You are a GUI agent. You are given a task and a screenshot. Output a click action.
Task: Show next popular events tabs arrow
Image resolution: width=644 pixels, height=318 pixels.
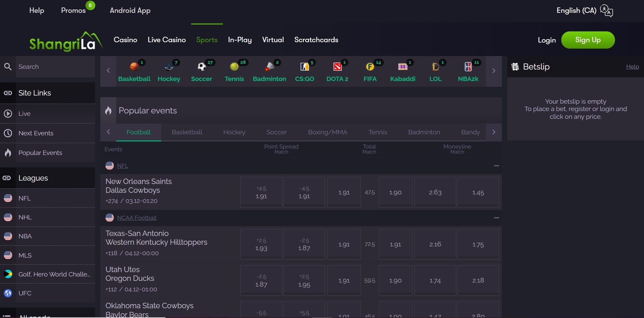click(494, 132)
